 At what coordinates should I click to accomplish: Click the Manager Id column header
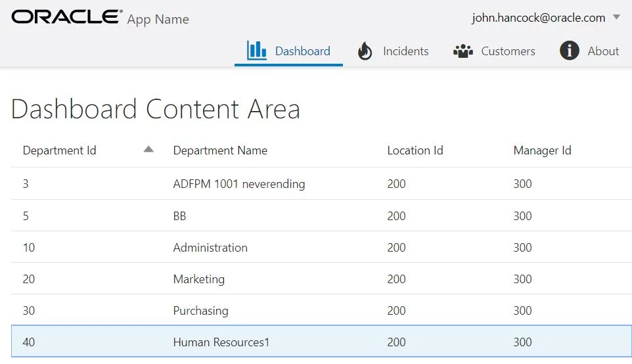[x=542, y=150]
